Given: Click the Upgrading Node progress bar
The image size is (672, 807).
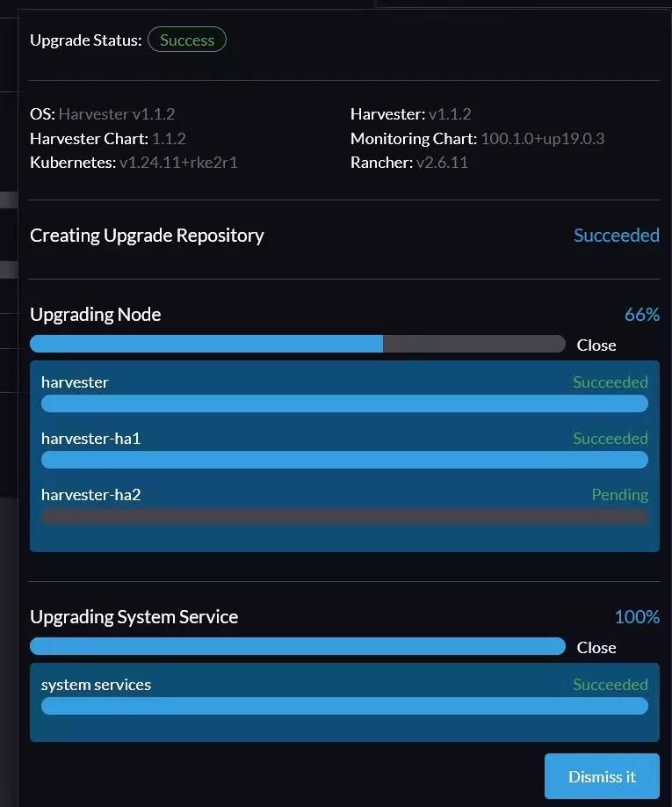Looking at the screenshot, I should pyautogui.click(x=299, y=344).
